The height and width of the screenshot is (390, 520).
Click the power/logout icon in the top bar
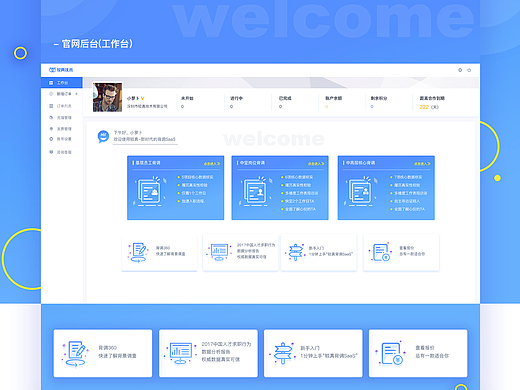point(469,70)
